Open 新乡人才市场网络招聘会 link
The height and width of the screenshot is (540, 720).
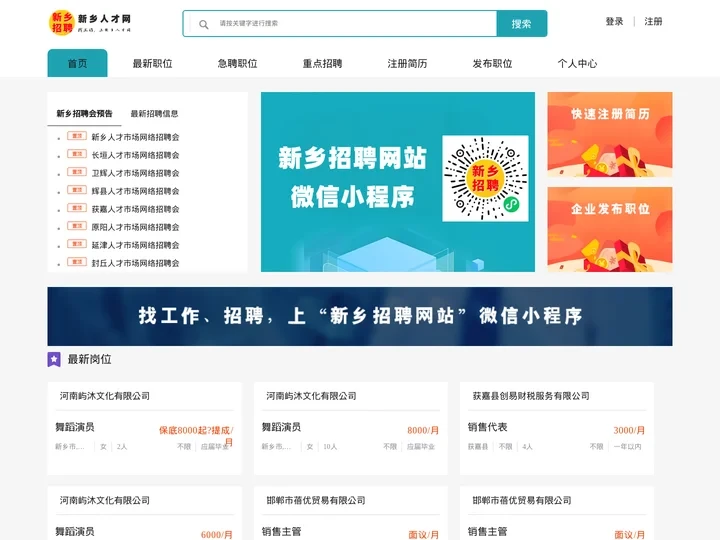tap(135, 137)
